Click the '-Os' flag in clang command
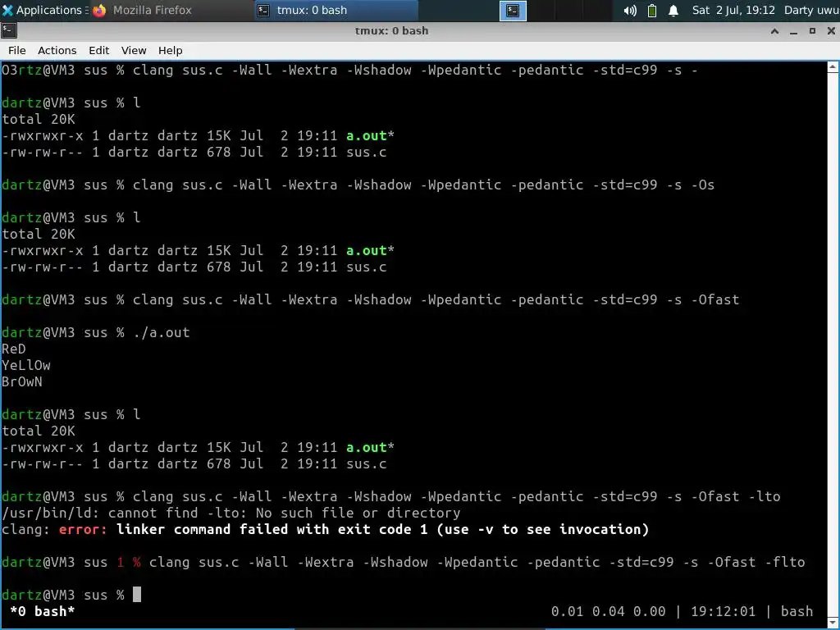This screenshot has width=840, height=630. coord(702,185)
